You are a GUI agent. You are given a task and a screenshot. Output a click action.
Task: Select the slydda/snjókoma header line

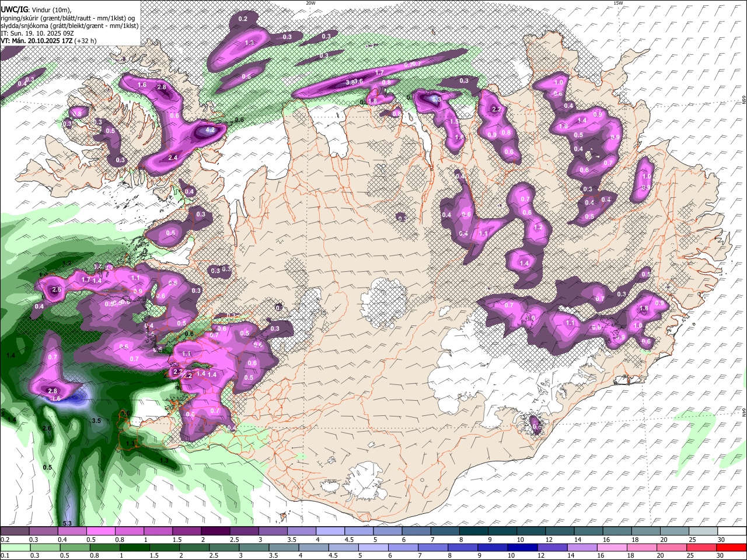pos(69,26)
